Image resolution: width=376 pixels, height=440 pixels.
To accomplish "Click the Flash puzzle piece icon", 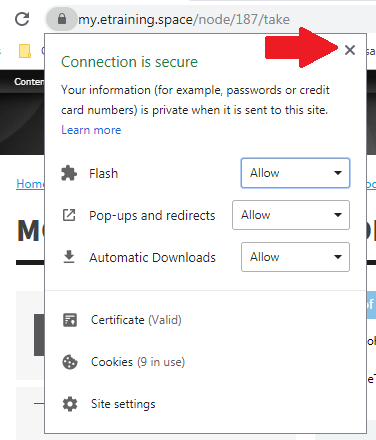I will 69,173.
